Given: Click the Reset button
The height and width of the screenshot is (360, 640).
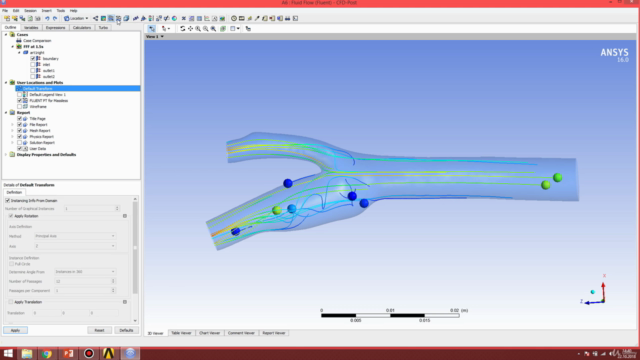Looking at the screenshot, I should (99, 330).
